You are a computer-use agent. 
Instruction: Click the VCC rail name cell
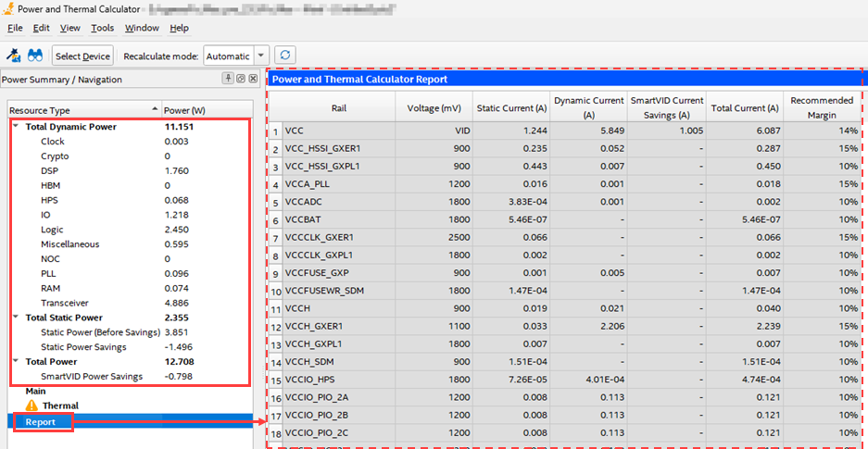340,131
